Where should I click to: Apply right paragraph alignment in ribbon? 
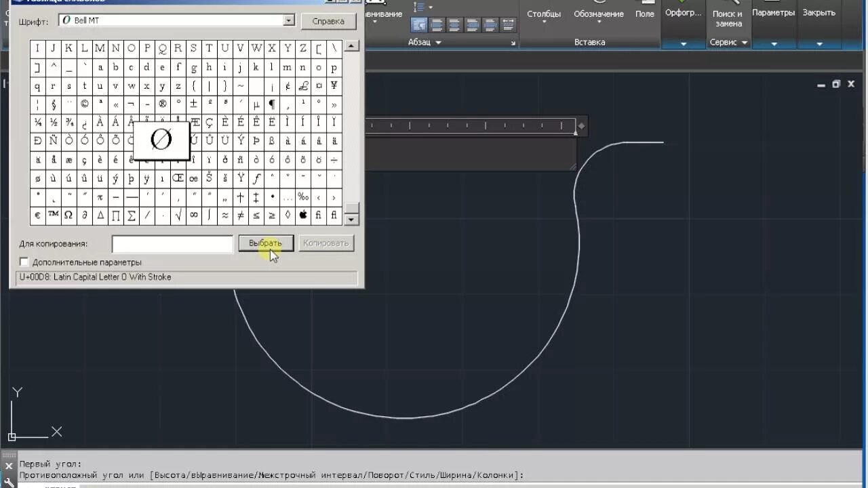tap(472, 26)
